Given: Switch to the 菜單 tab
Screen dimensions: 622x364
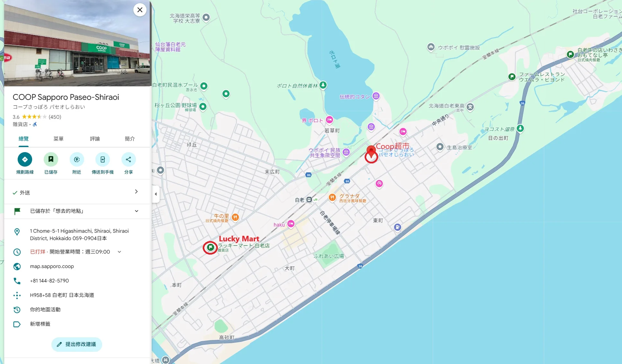Looking at the screenshot, I should point(58,139).
